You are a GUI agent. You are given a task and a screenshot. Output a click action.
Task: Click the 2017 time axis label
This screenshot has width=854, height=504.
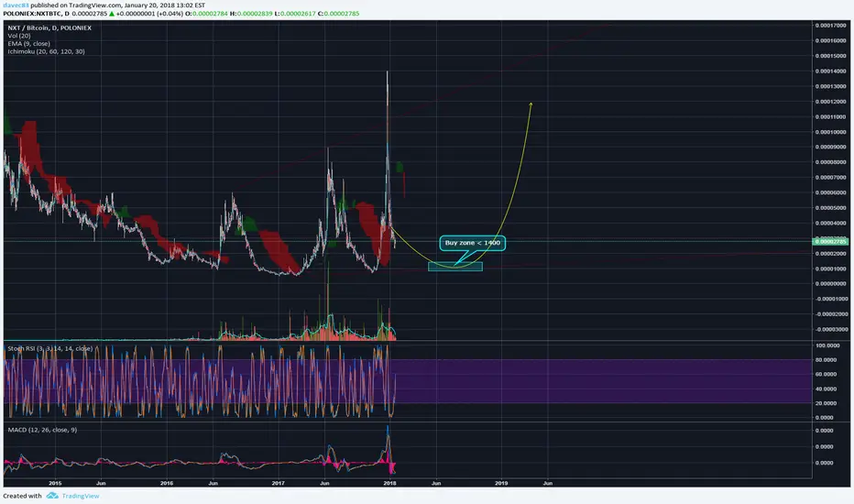[279, 483]
